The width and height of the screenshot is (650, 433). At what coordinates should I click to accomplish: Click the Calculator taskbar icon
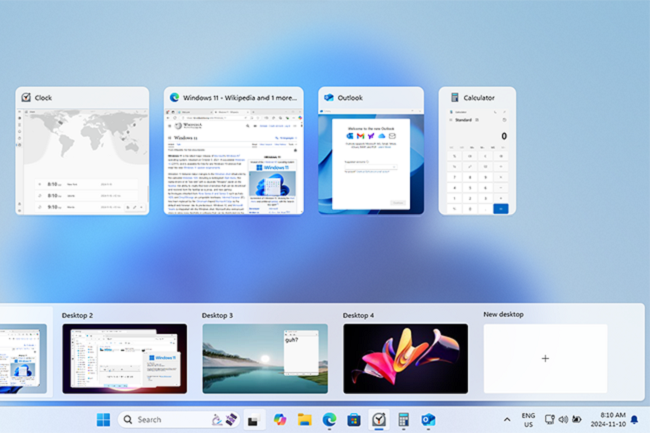coord(404,419)
